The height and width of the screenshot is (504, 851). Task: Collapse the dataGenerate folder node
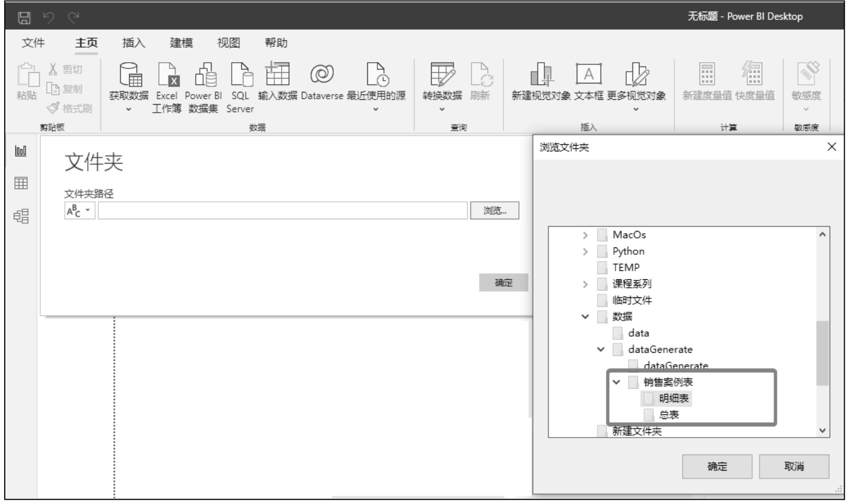[601, 349]
